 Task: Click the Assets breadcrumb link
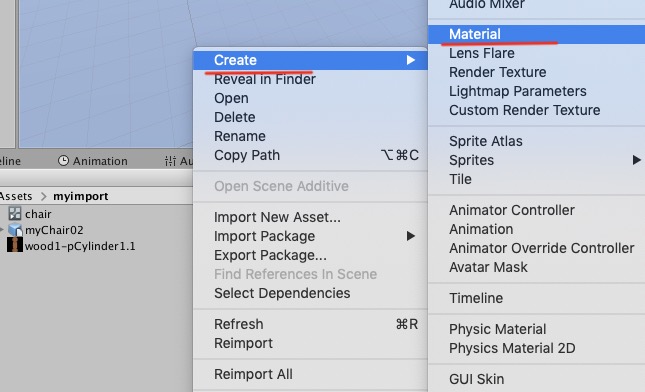16,196
